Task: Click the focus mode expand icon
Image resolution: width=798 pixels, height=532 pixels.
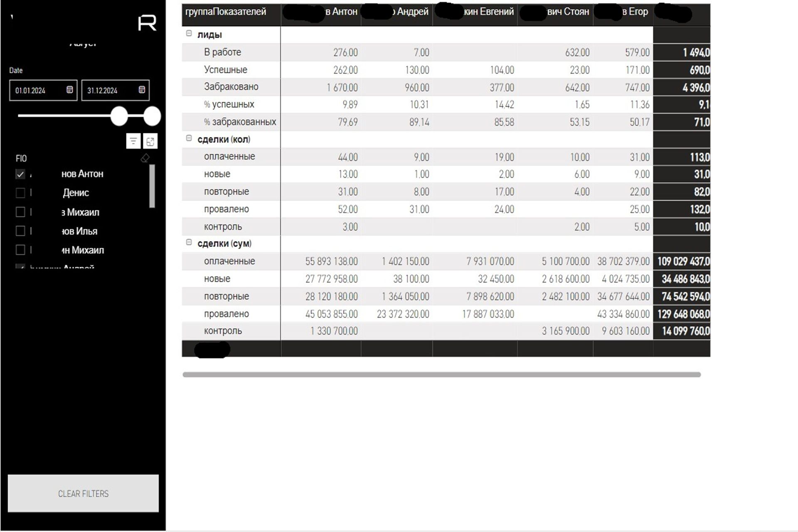Action: coord(150,141)
